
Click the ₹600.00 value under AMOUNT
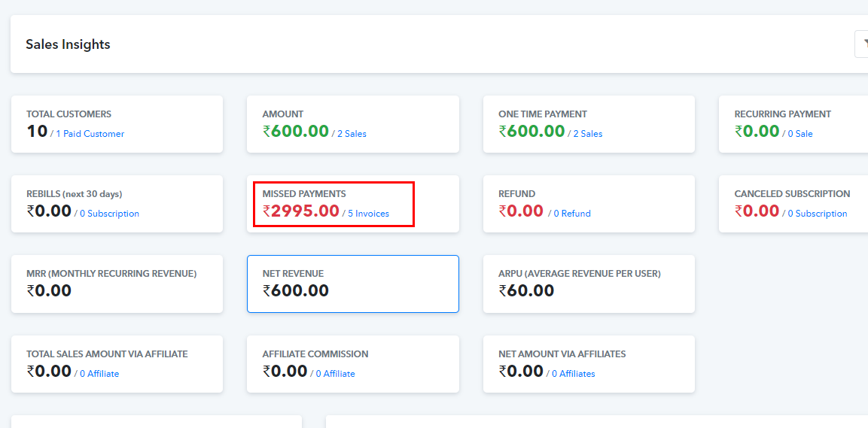[x=296, y=132]
